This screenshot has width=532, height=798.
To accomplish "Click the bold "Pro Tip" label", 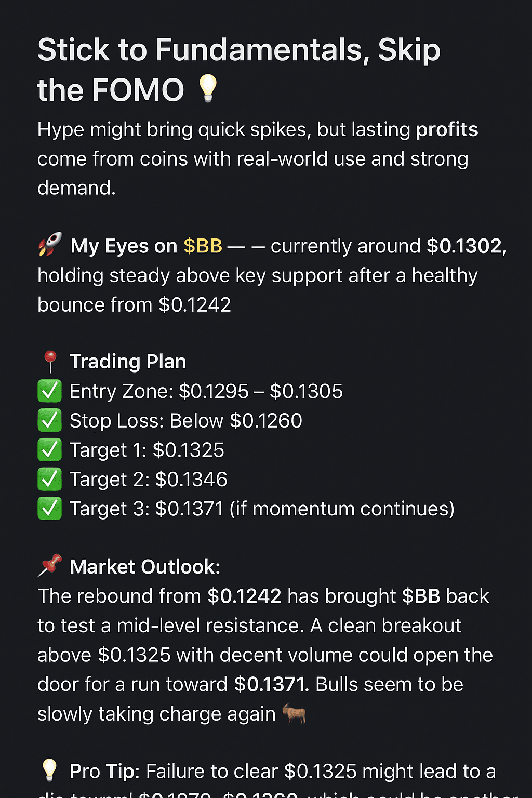I will tap(104, 772).
